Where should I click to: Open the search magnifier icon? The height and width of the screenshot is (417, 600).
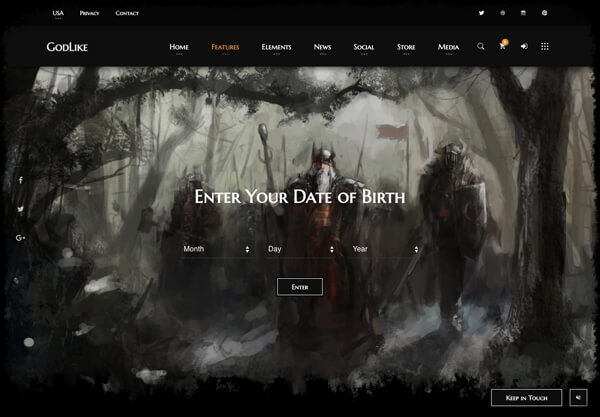point(481,47)
